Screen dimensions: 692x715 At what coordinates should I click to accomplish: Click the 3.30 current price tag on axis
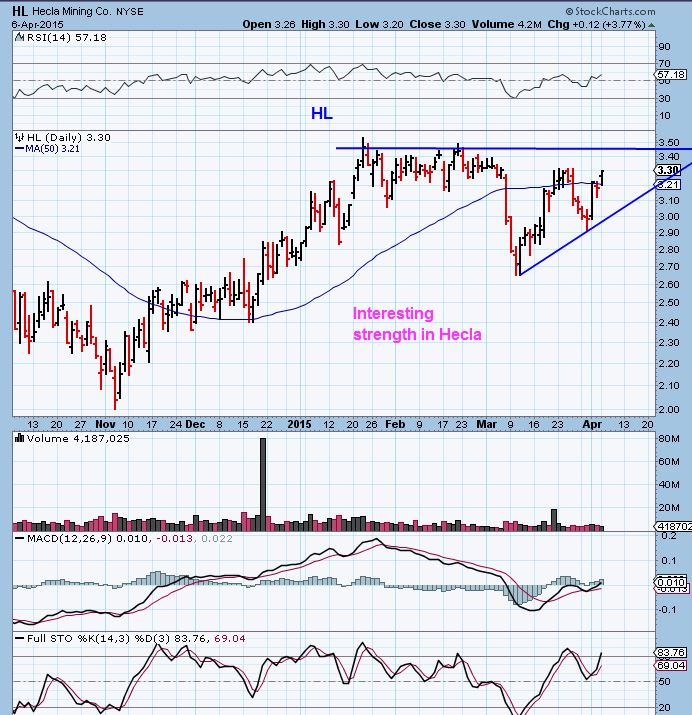tap(668, 170)
